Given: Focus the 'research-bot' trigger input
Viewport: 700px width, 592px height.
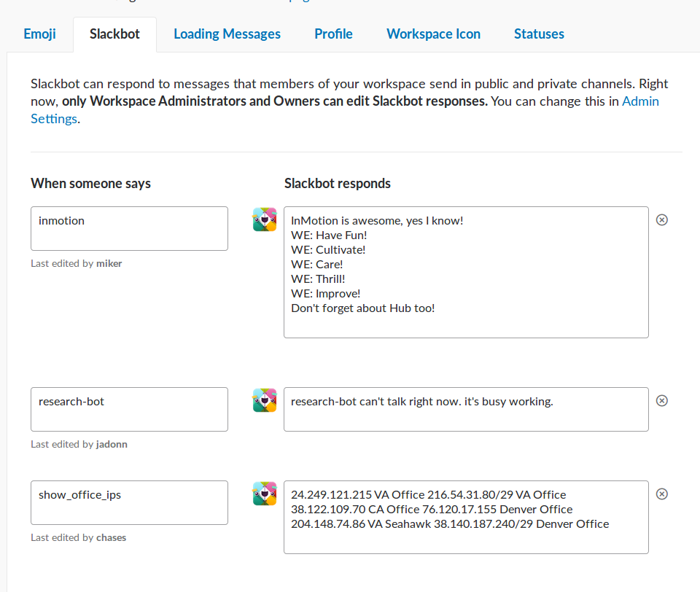Looking at the screenshot, I should point(129,409).
